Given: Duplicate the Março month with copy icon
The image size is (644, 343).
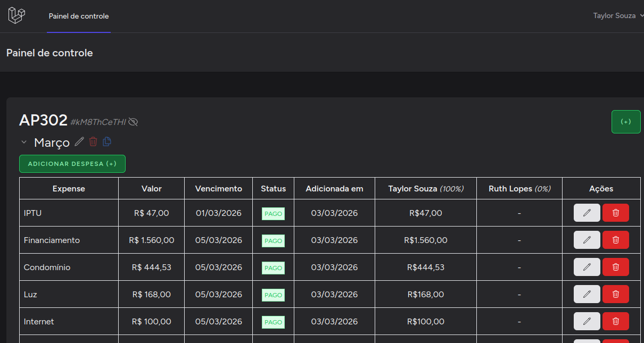Looking at the screenshot, I should (x=107, y=141).
